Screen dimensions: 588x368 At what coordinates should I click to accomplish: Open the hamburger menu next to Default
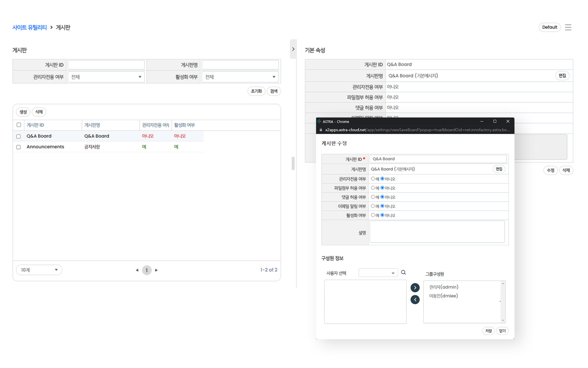coord(568,27)
